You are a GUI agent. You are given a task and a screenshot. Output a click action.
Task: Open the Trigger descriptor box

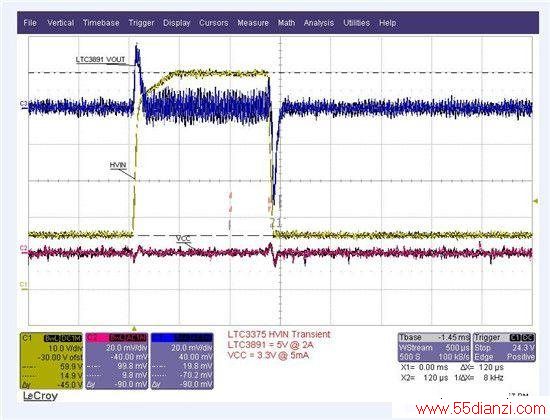504,347
